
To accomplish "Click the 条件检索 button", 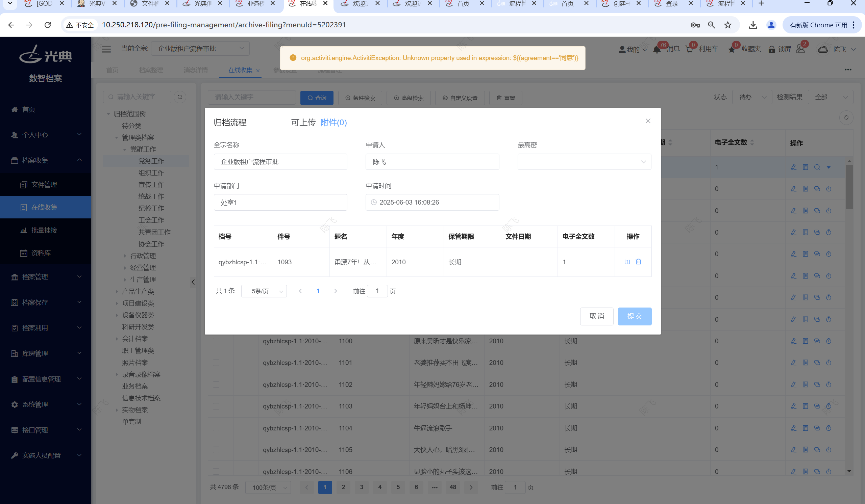I will click(360, 98).
